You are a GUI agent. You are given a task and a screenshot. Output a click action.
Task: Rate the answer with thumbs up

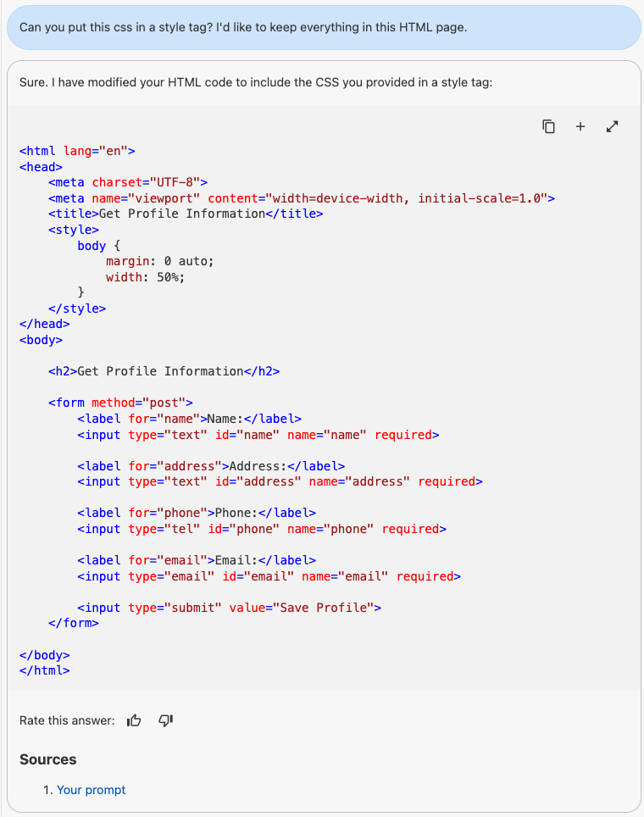coord(134,720)
